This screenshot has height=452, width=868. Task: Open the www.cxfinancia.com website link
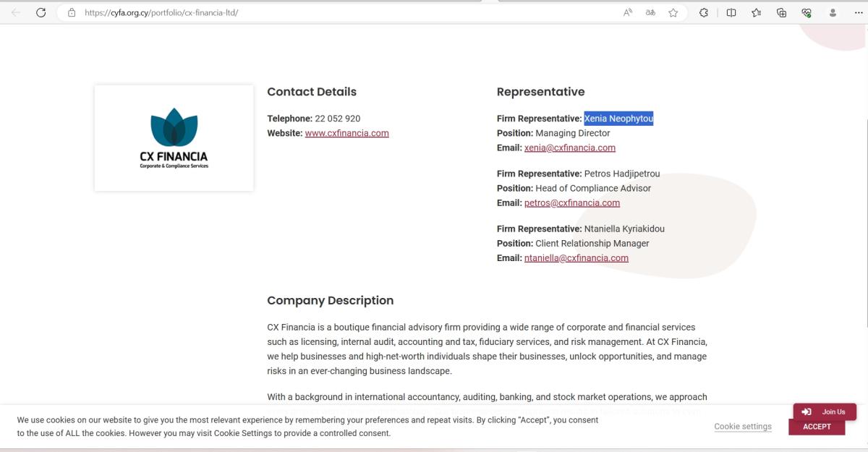click(x=346, y=133)
